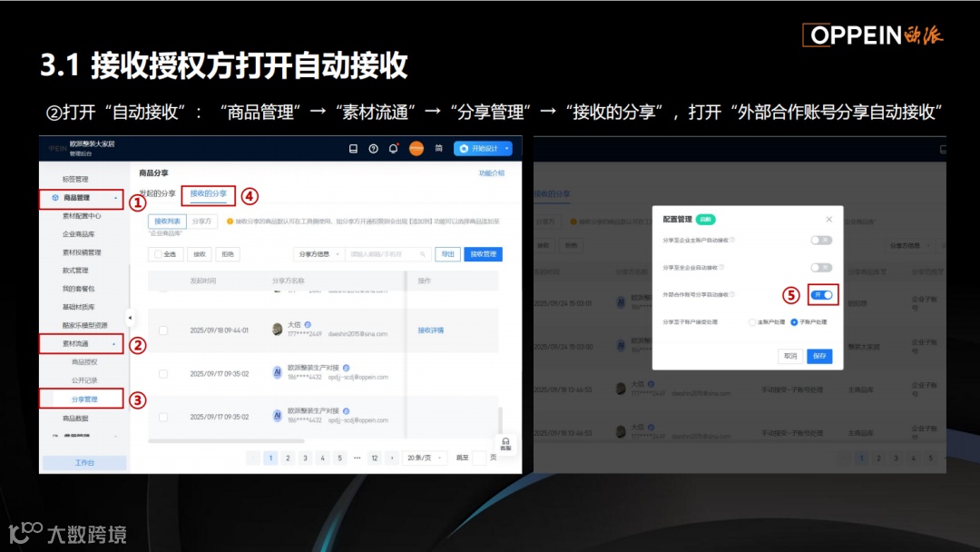Open the 20条/页 page size dropdown
980x552 pixels.
click(425, 458)
